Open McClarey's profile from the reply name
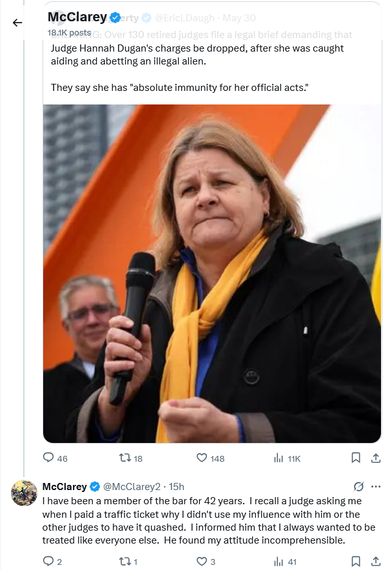 64,486
